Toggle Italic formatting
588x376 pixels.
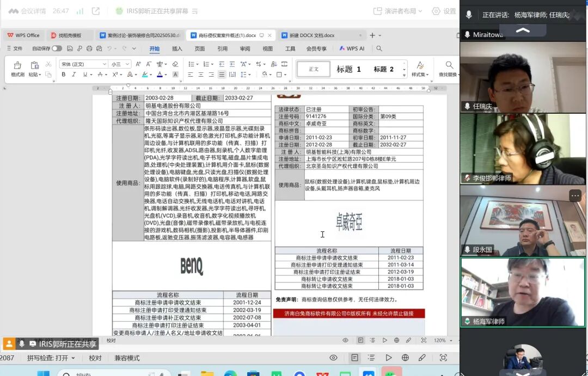tap(74, 75)
